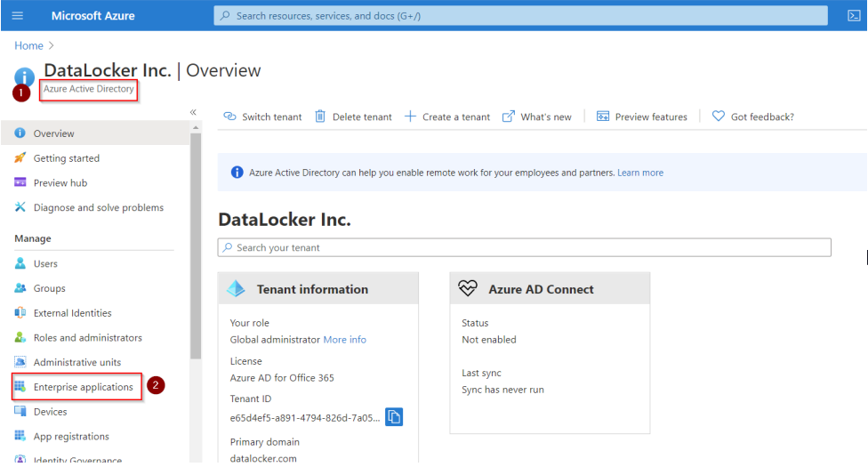Click the search magnifier icon in top bar
Image resolution: width=868 pixels, height=467 pixels.
225,15
